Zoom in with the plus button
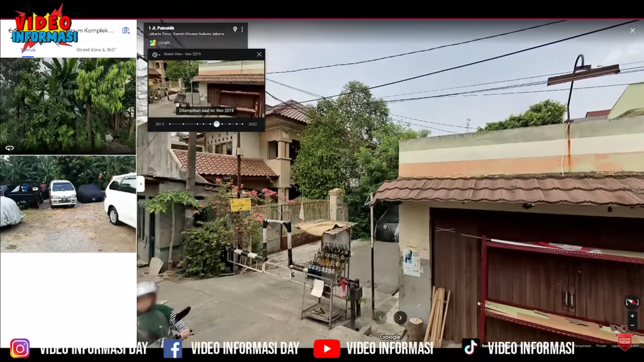Image resolution: width=644 pixels, height=362 pixels. (632, 316)
